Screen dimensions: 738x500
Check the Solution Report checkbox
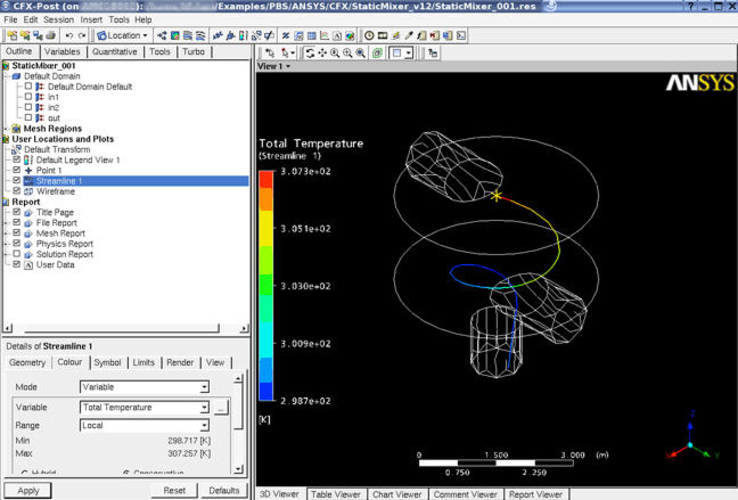(16, 254)
